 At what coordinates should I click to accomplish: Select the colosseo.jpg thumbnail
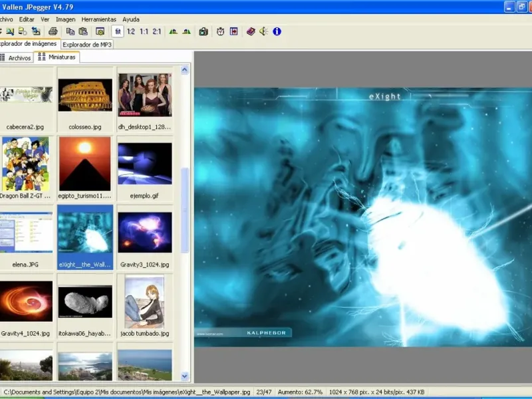click(x=85, y=95)
